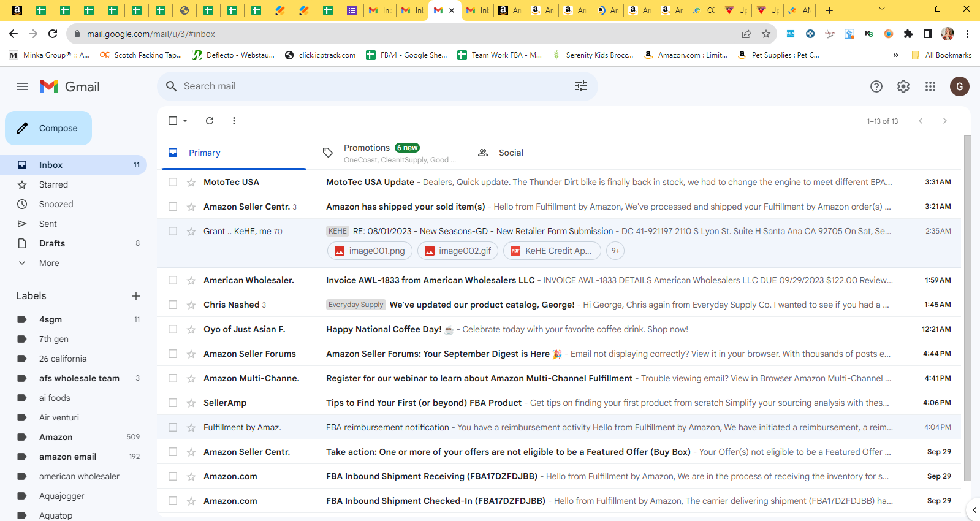This screenshot has width=980, height=521.
Task: Tick the Amazon Multi-Channel email checkbox
Action: [x=173, y=378]
